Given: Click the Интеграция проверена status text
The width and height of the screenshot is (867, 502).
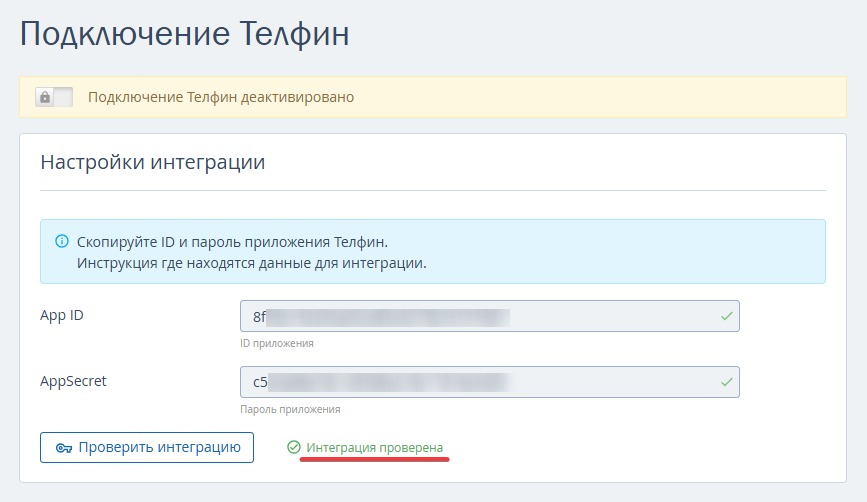Looking at the screenshot, I should click(x=374, y=448).
